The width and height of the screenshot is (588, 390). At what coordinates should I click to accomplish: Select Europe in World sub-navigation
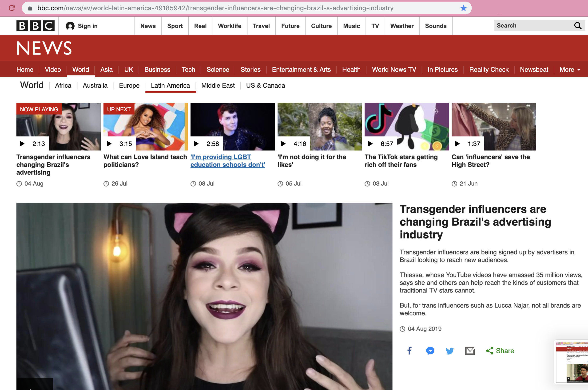129,86
